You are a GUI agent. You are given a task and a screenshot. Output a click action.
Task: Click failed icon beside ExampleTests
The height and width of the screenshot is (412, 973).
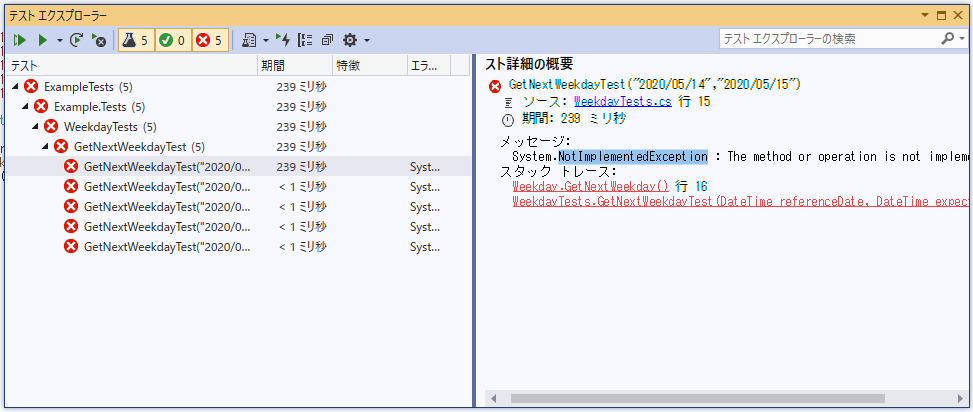(32, 86)
